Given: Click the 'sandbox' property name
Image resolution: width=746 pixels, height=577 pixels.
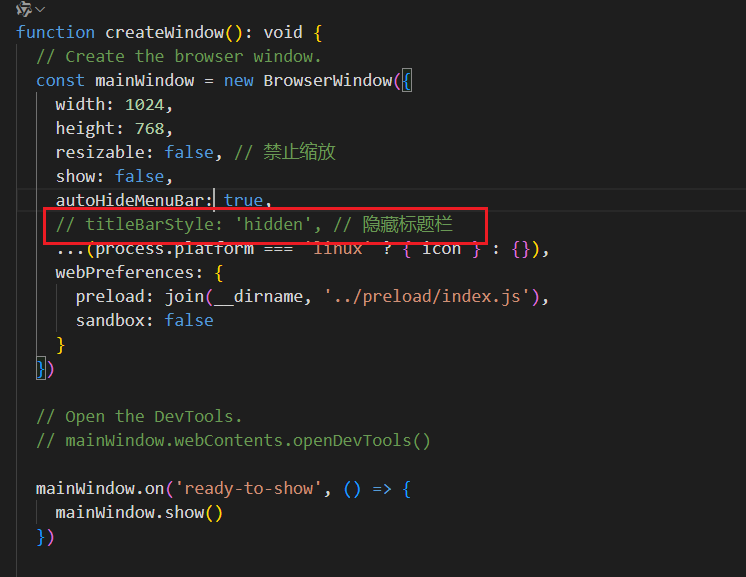Looking at the screenshot, I should click(110, 321).
